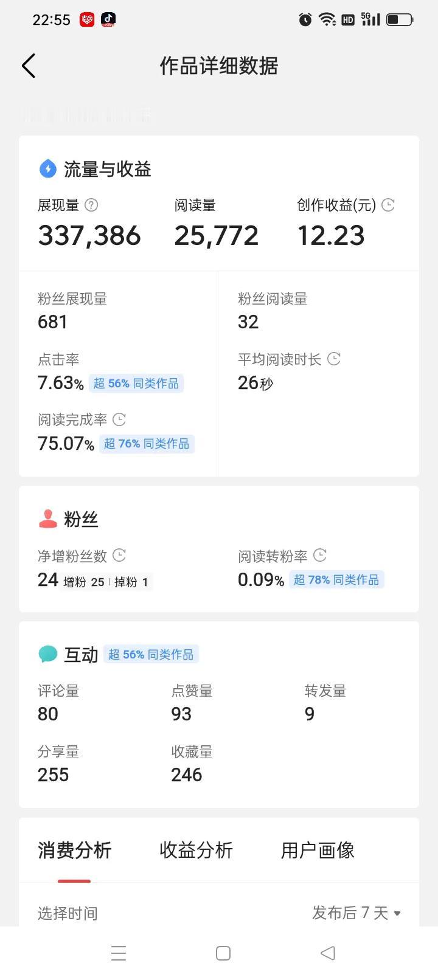Switch to the 收益分析 tab
This screenshot has height=980, width=438.
coord(196,850)
